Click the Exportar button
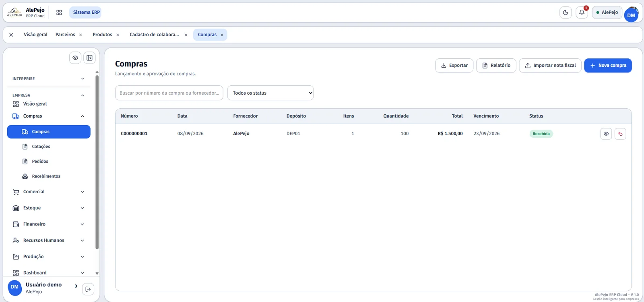The image size is (644, 302). coord(454,66)
